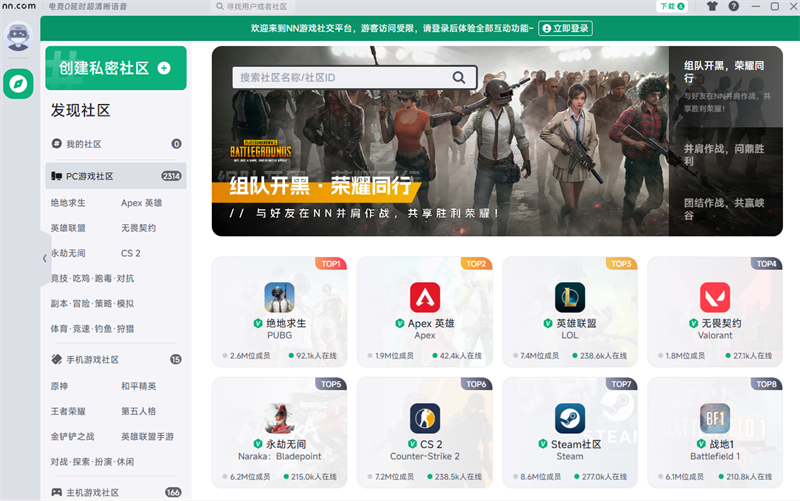Open 绝地求生 sidebar link
The height and width of the screenshot is (501, 800).
pyautogui.click(x=68, y=203)
